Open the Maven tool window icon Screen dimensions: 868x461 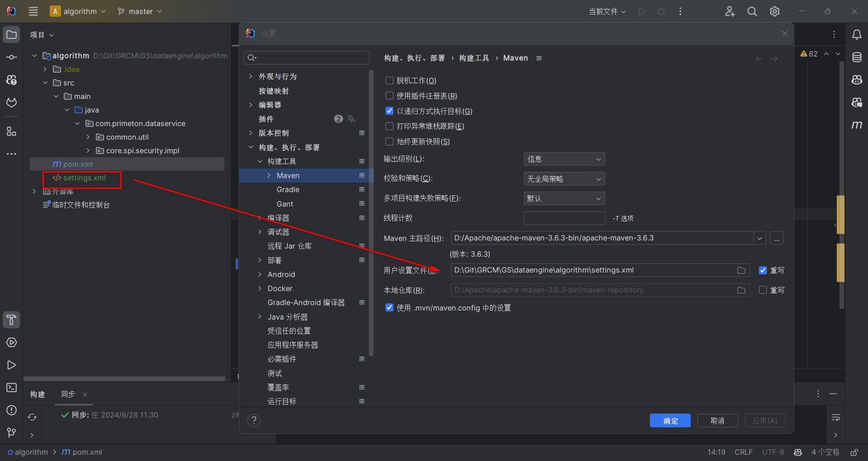click(857, 125)
